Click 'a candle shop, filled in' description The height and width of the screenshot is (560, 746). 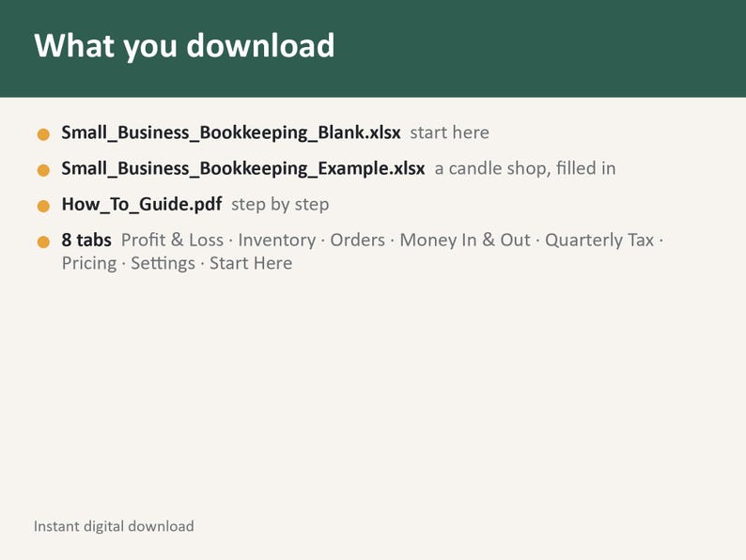[x=525, y=168]
